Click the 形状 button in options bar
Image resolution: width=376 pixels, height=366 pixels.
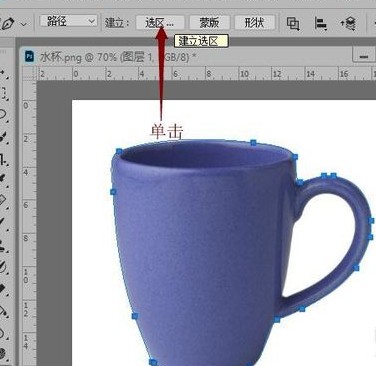[x=255, y=23]
